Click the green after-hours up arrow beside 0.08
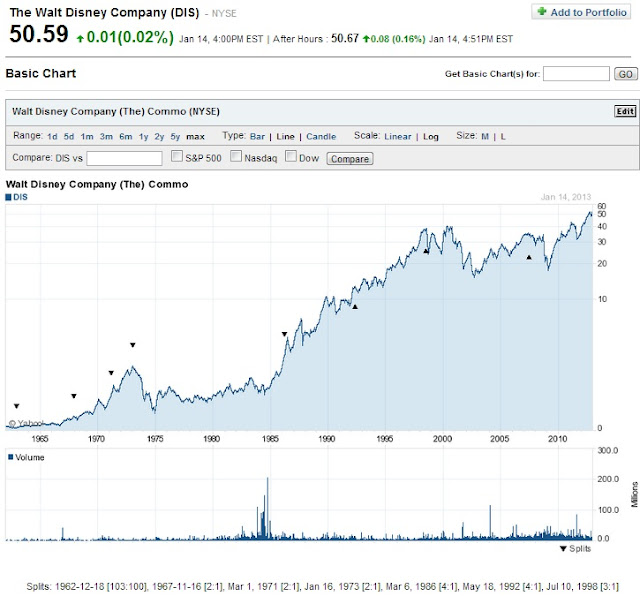Image resolution: width=640 pixels, height=596 pixels. click(366, 39)
